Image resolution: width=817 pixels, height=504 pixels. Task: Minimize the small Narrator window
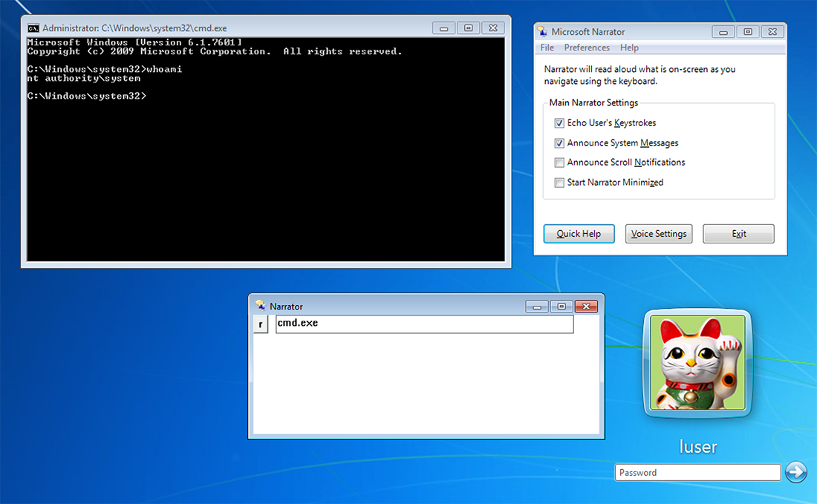(537, 307)
